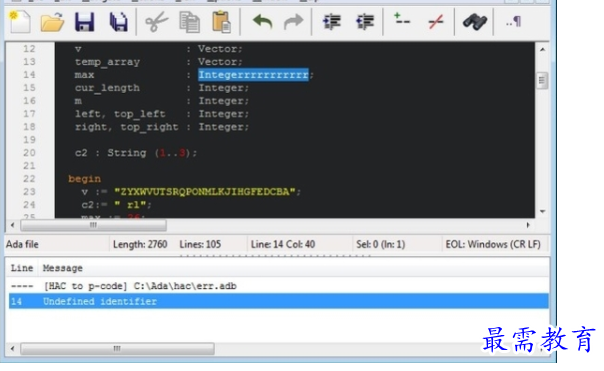
Task: Click temp_array identifier on line 13
Action: pos(107,62)
